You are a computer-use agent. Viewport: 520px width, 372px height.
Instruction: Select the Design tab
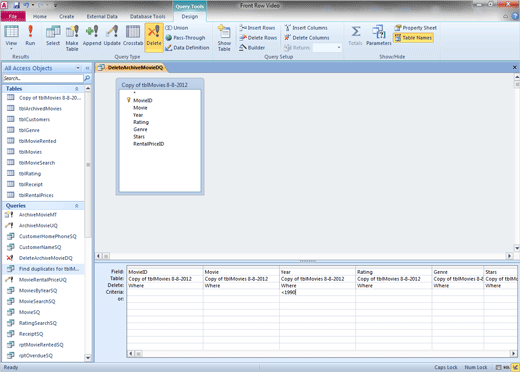coord(190,16)
